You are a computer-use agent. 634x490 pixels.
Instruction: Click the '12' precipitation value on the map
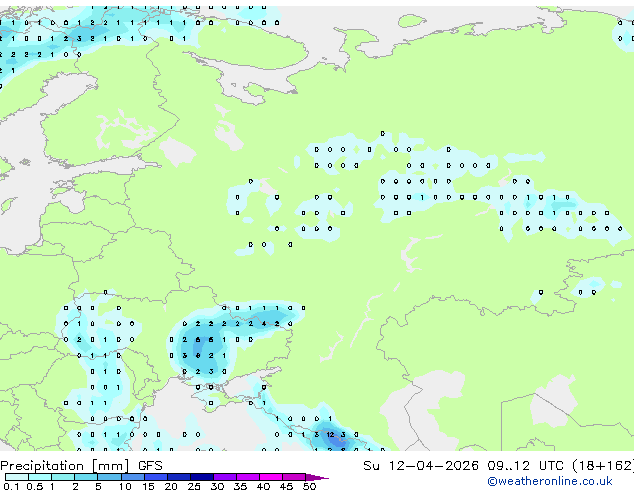(330, 435)
